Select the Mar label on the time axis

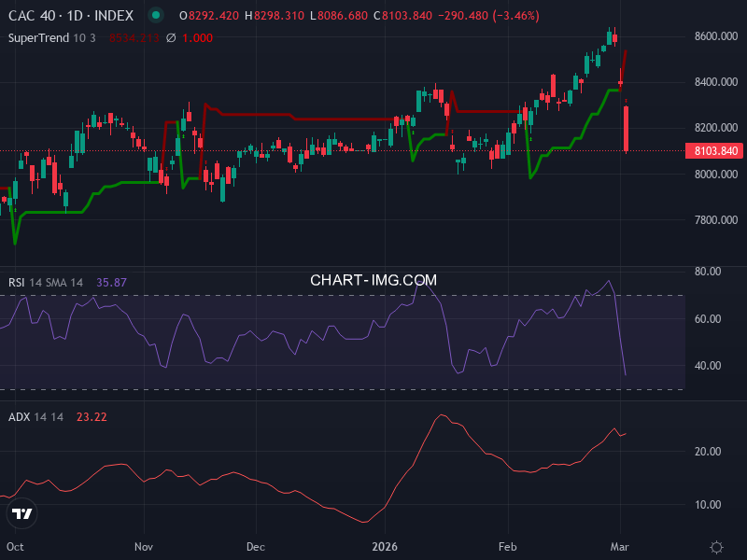(620, 547)
